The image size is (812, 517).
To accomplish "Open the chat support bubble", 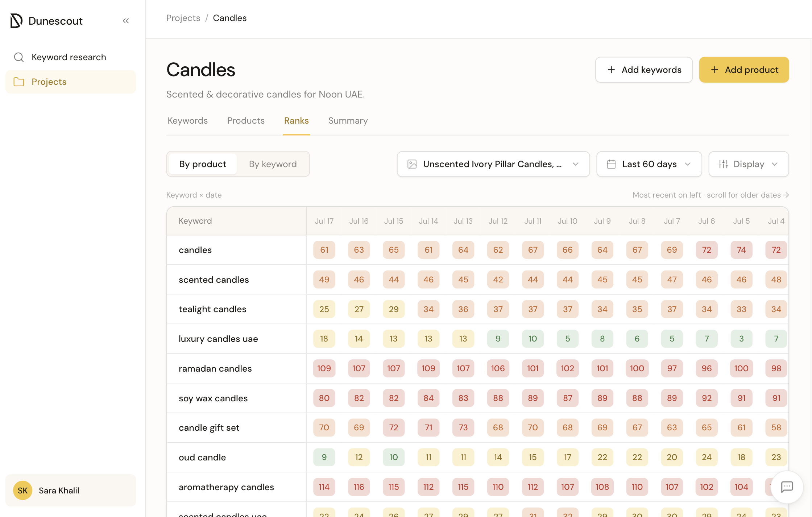I will click(787, 487).
